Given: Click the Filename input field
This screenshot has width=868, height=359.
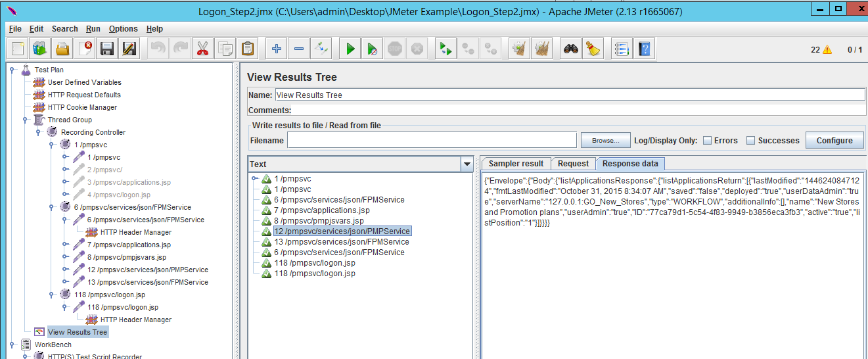Looking at the screenshot, I should point(432,140).
